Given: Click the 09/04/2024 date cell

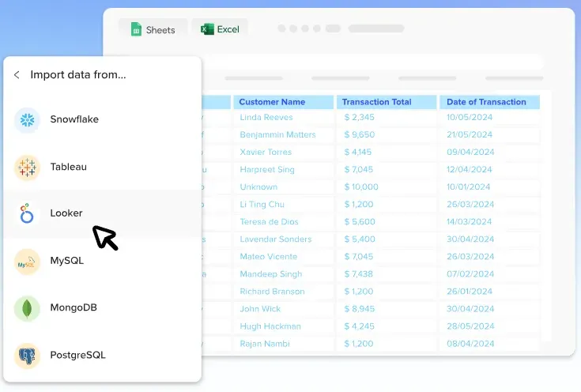Looking at the screenshot, I should tap(489, 153).
